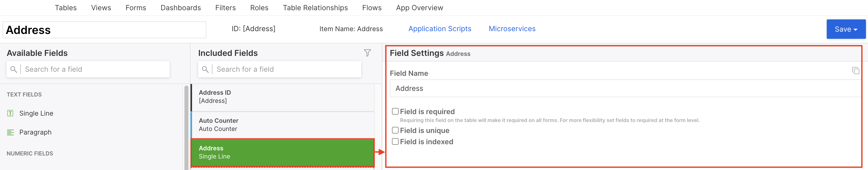Click the Paragraph field icon
The width and height of the screenshot is (868, 170).
[x=10, y=132]
